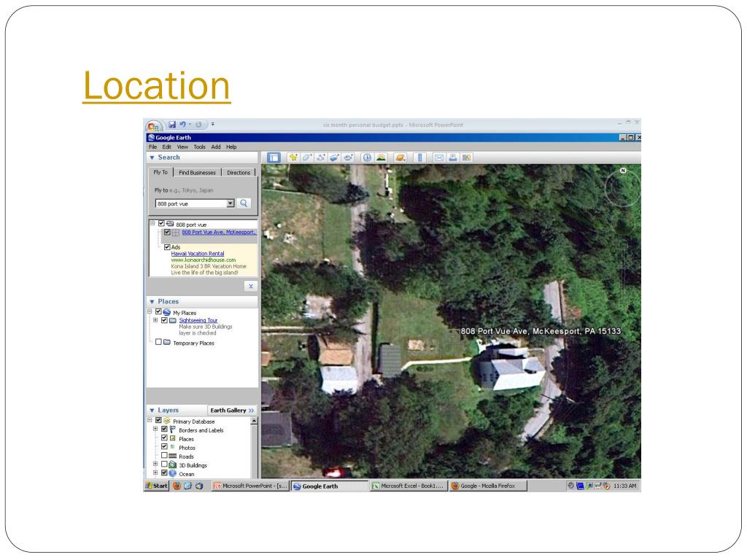The image size is (747, 560).
Task: Select the Add Polygon tool
Action: tap(307, 157)
